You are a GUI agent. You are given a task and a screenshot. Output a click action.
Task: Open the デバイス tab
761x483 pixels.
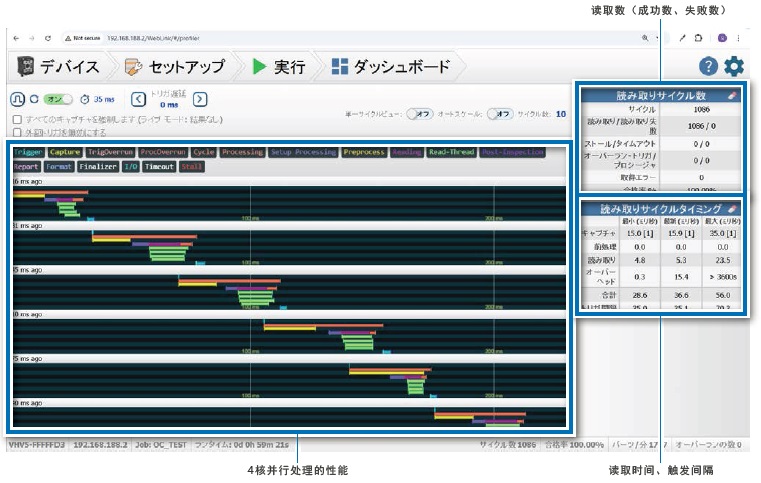(58, 67)
